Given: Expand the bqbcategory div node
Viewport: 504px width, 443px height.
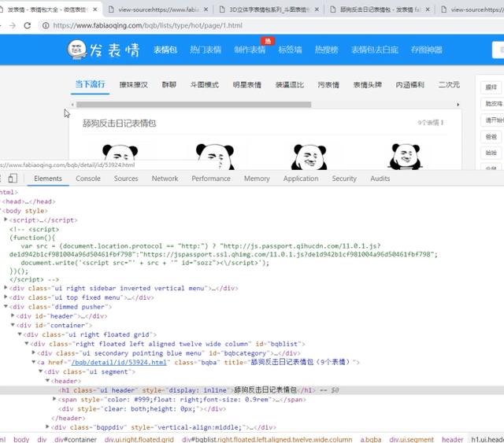Looking at the screenshot, I should [34, 353].
